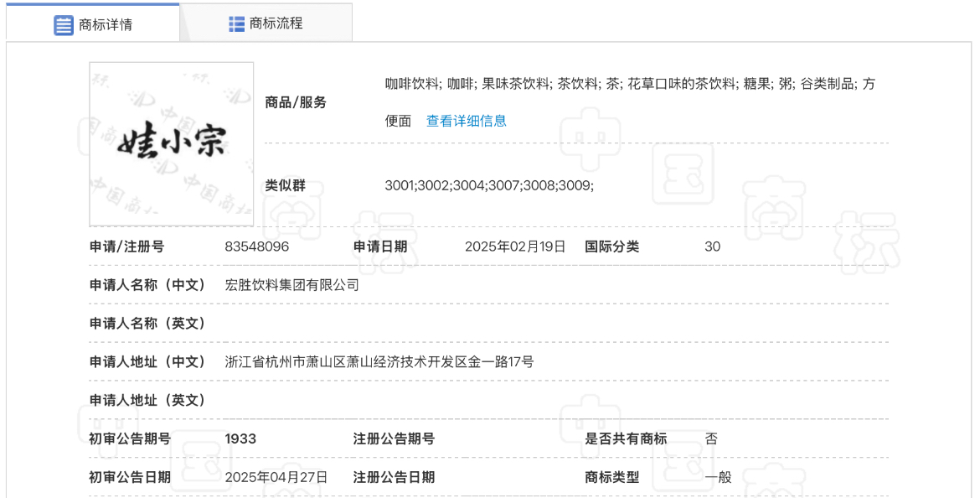980x498 pixels.
Task: Click the trademark type value 一般
Action: point(718,477)
